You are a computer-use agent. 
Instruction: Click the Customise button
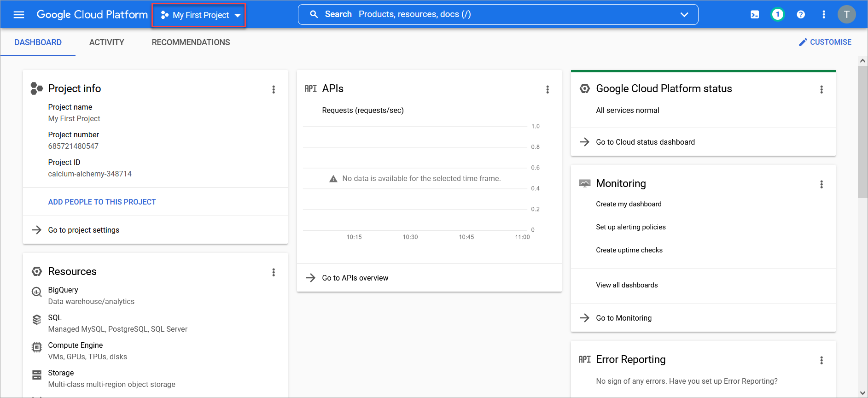pos(825,42)
